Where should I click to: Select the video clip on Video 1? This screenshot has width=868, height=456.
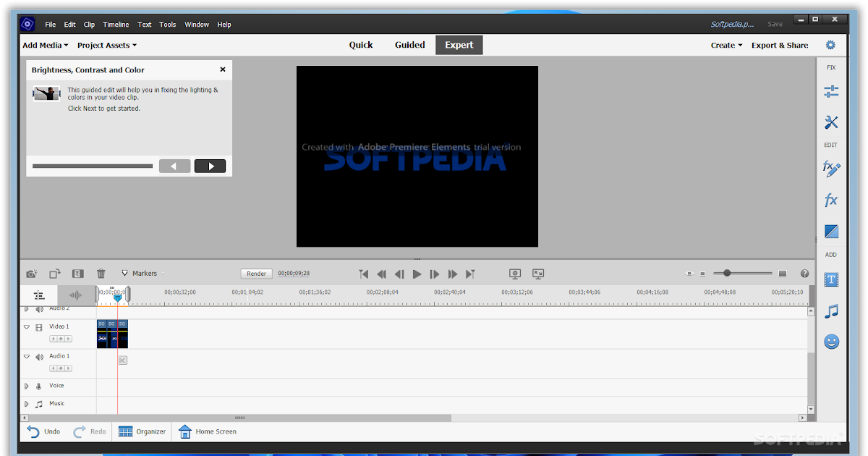[112, 334]
